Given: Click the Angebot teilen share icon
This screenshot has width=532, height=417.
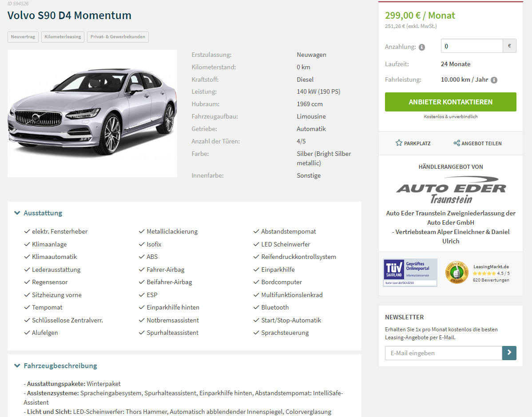Looking at the screenshot, I should [457, 143].
